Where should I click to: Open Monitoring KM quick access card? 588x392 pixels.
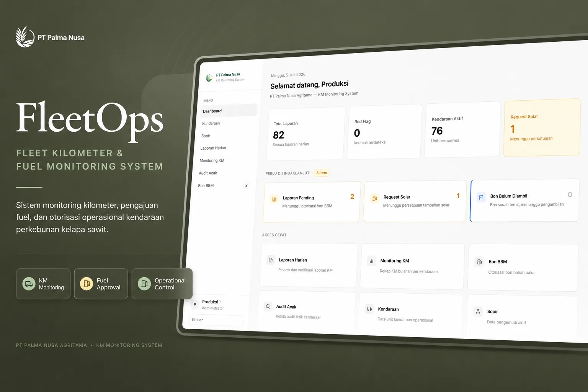click(412, 266)
